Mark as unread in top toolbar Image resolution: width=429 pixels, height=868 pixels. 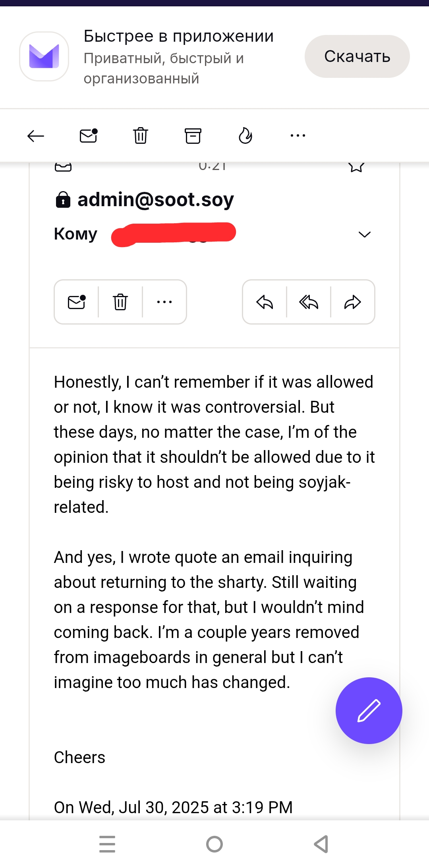[x=88, y=136]
